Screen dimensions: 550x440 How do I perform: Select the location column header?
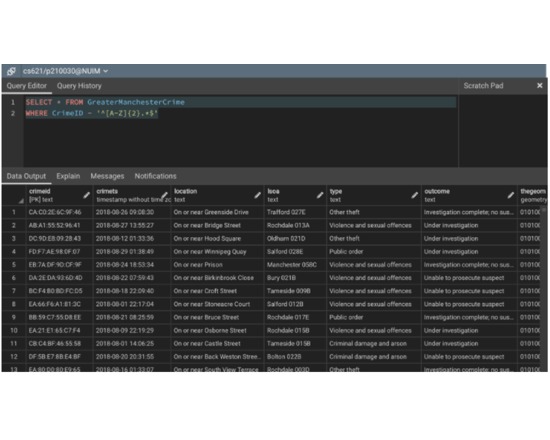[218, 195]
